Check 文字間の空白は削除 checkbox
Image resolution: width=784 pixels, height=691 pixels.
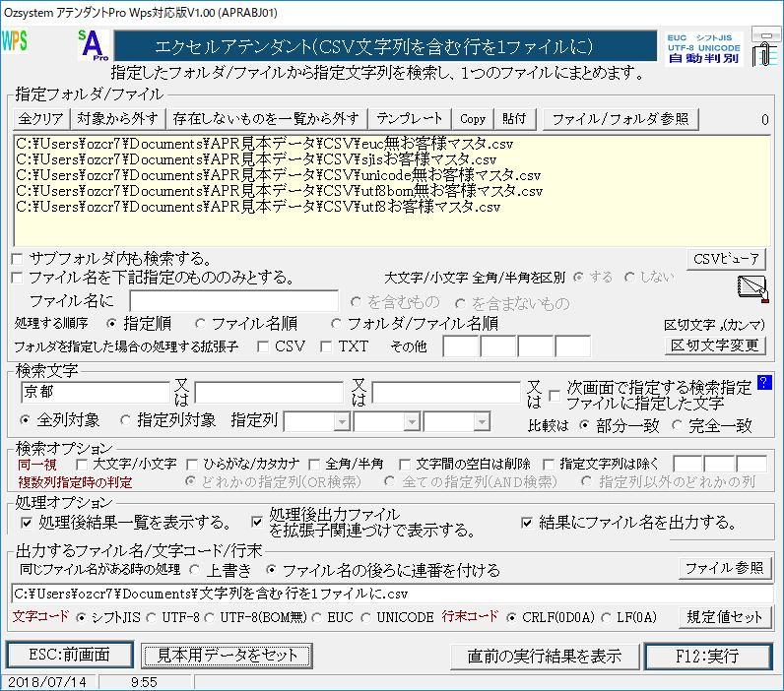pos(405,465)
